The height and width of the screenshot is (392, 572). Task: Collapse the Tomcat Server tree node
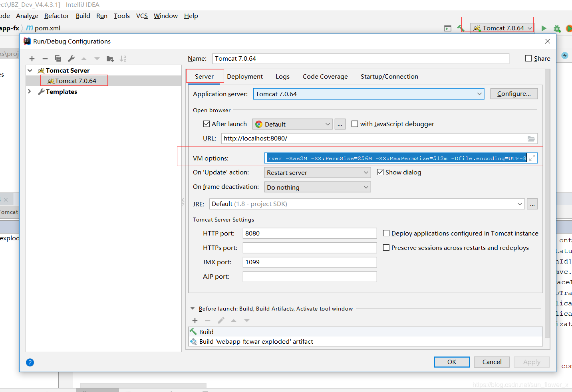pyautogui.click(x=30, y=70)
